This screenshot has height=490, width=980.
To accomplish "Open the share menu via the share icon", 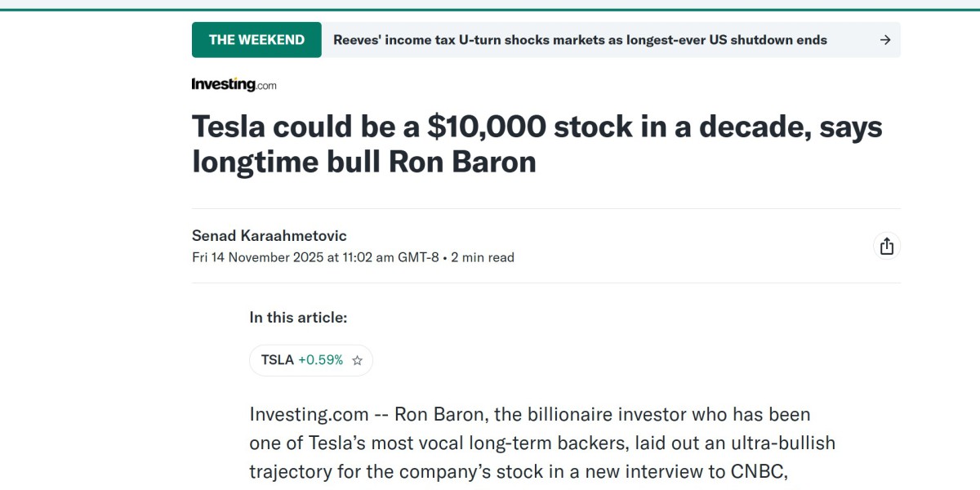I will (x=887, y=245).
